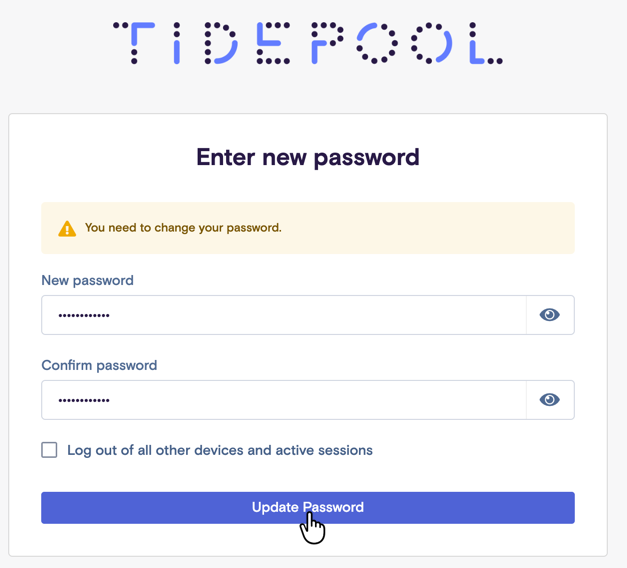Screen dimensions: 627x568
Task: Click the letter D in Tidepool logo
Action: tap(221, 43)
